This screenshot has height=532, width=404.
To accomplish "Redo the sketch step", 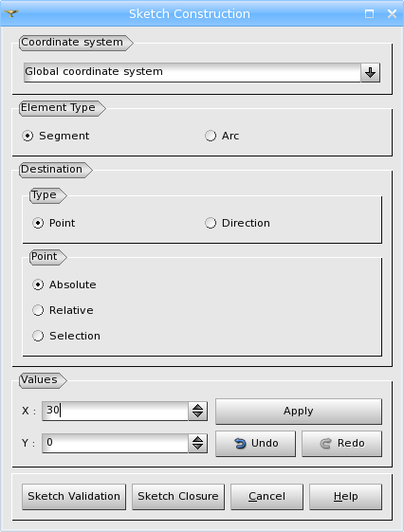I will tap(342, 444).
